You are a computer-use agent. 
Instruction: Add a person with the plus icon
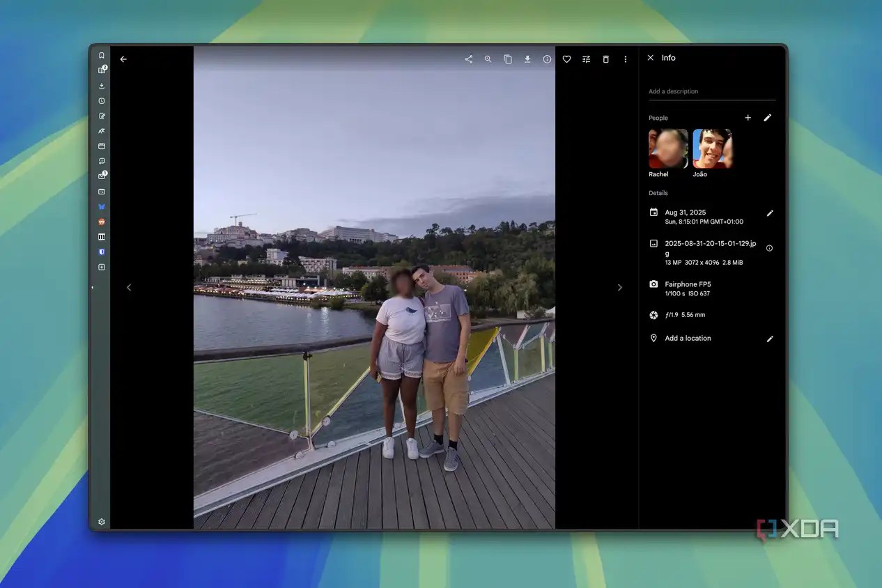(748, 118)
